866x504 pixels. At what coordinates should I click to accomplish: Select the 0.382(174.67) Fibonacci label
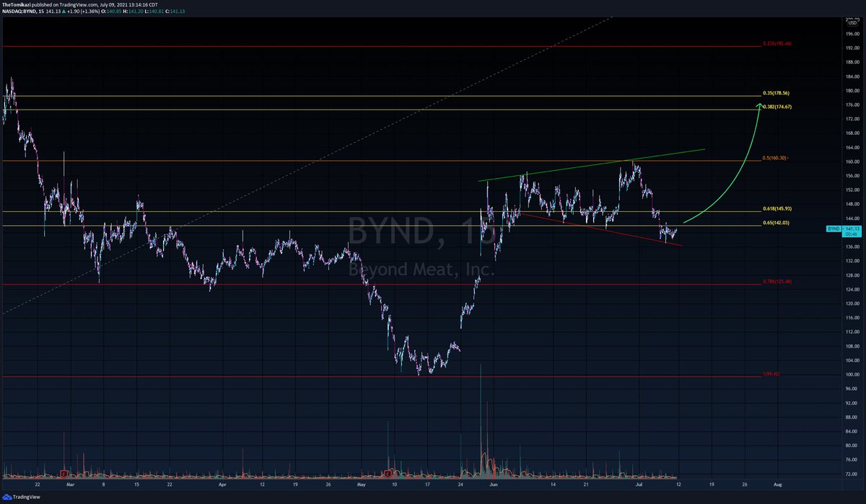[778, 107]
